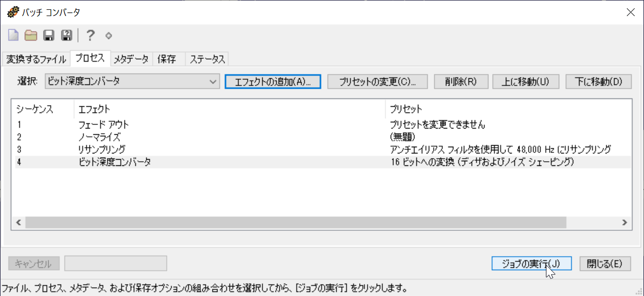Open the メタデータ tab

(131, 59)
